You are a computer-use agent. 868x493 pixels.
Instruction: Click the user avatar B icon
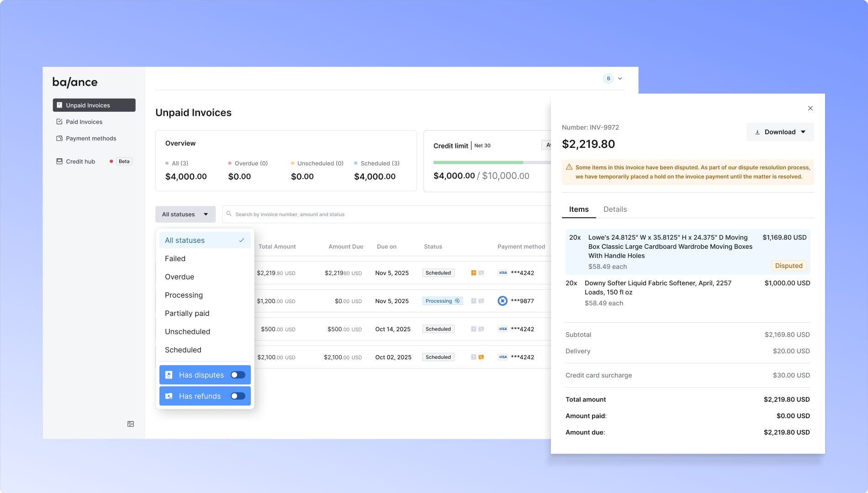609,79
